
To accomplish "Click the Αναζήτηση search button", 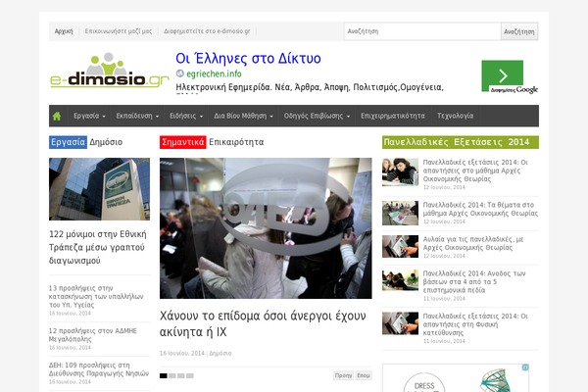I will tap(519, 31).
